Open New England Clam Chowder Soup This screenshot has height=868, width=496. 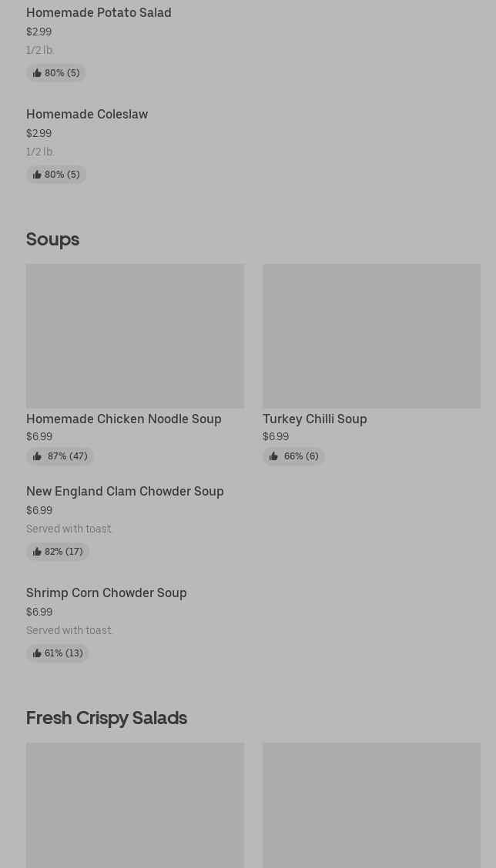click(125, 491)
